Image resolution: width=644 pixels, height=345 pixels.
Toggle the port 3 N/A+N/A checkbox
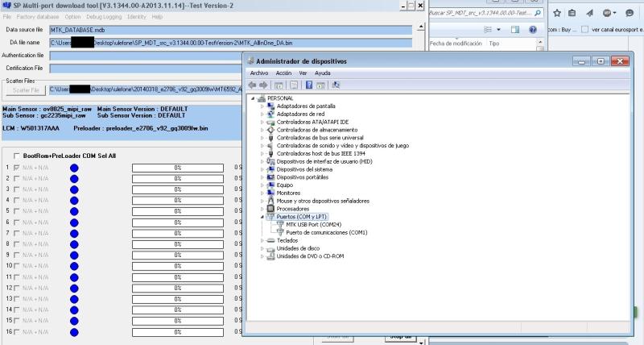[16, 189]
